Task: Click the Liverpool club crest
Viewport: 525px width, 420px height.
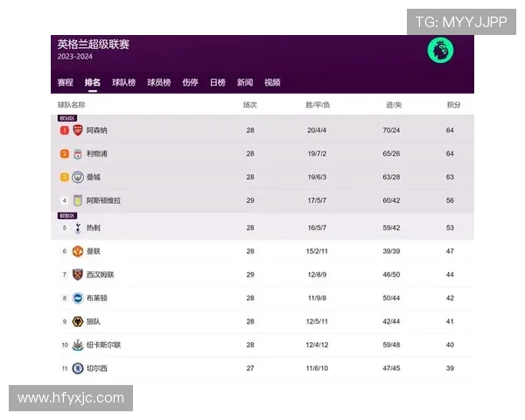Action: tap(78, 154)
